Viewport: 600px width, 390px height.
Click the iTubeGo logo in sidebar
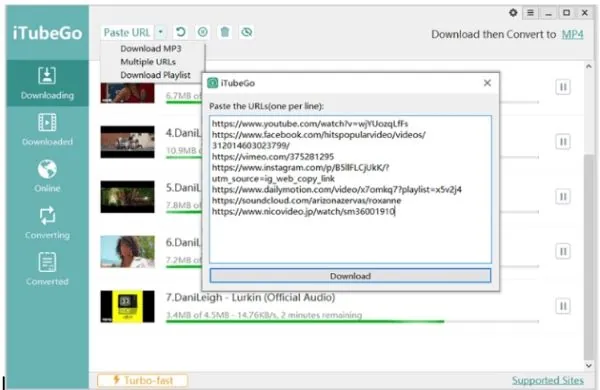point(47,33)
